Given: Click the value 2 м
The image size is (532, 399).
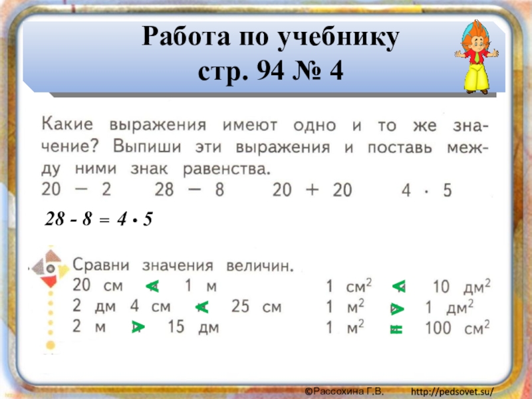Looking at the screenshot, I should click(89, 327).
